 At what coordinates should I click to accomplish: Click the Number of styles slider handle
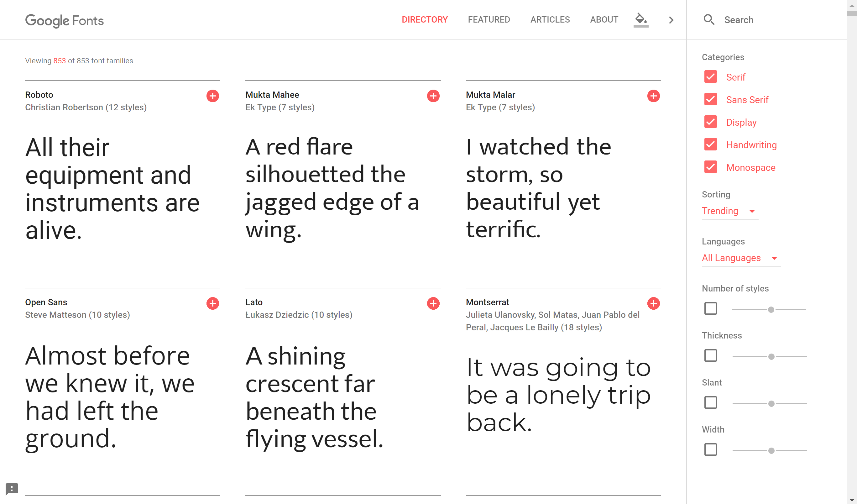coord(771,310)
